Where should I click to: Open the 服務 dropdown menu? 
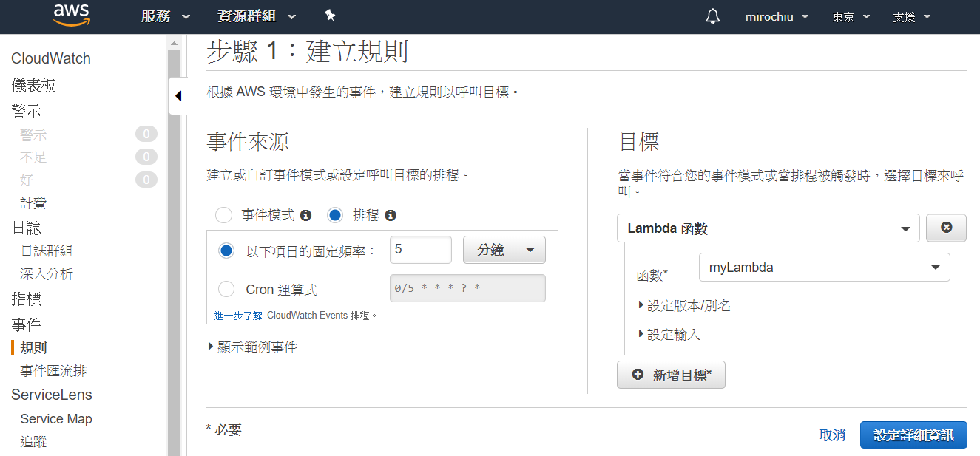point(166,16)
